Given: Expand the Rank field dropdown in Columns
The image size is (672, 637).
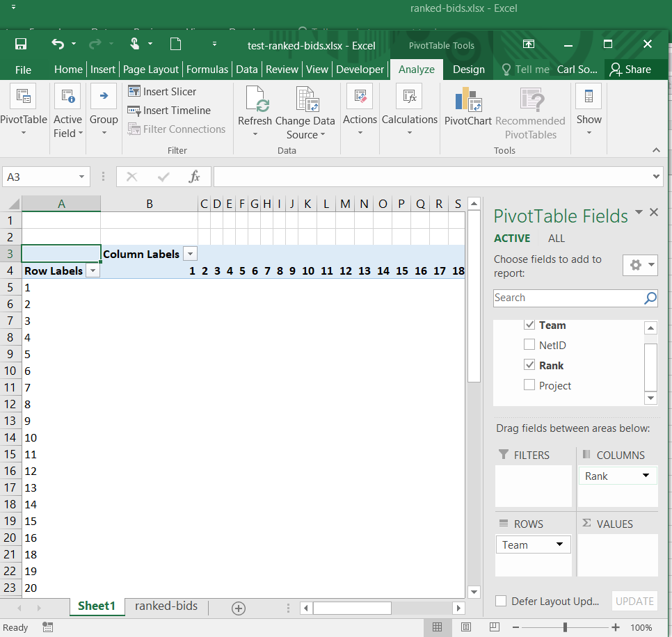Looking at the screenshot, I should tap(646, 476).
